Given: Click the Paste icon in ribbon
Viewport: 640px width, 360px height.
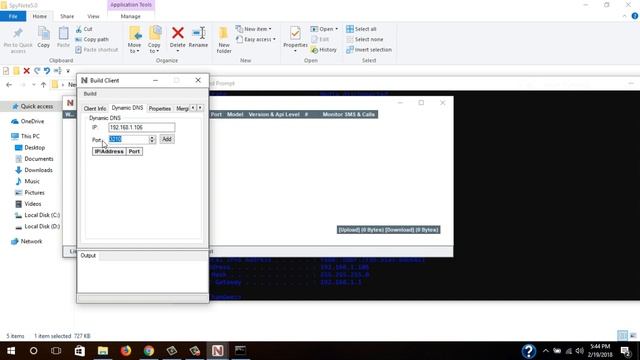Looking at the screenshot, I should click(x=63, y=33).
